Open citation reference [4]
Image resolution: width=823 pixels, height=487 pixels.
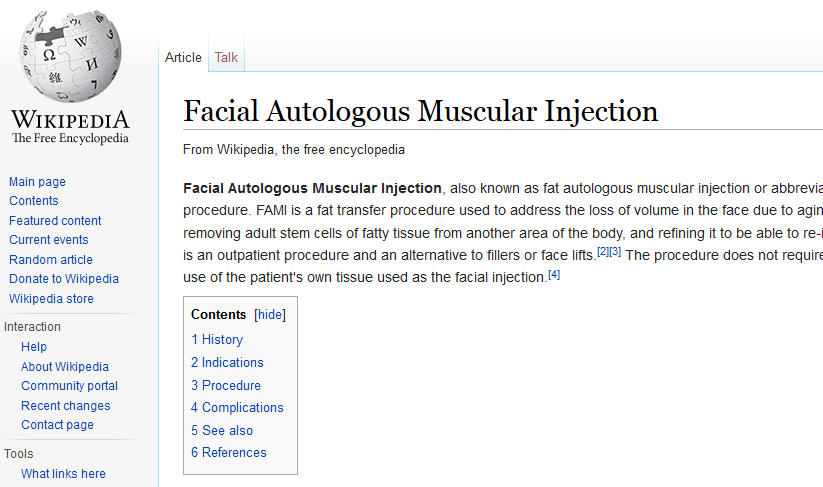[554, 274]
